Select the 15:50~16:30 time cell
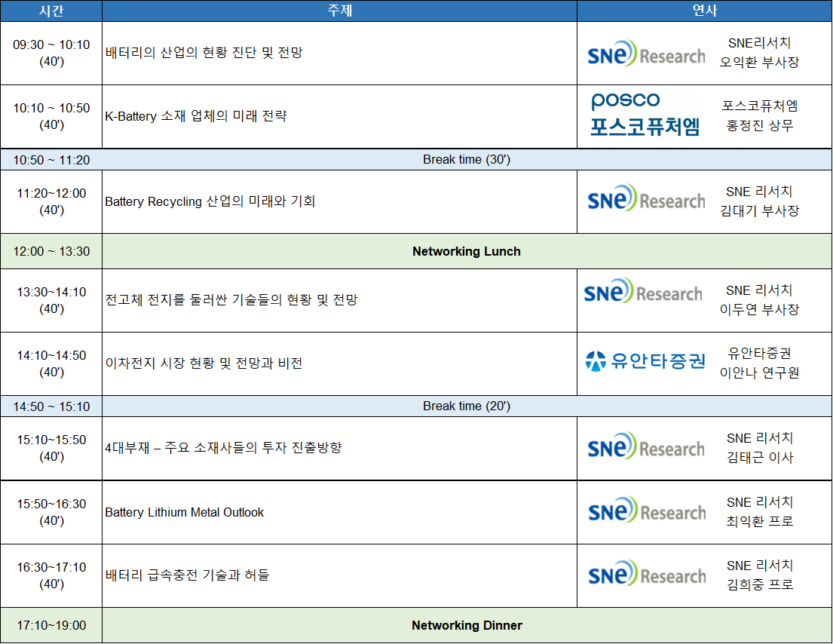 pyautogui.click(x=51, y=512)
